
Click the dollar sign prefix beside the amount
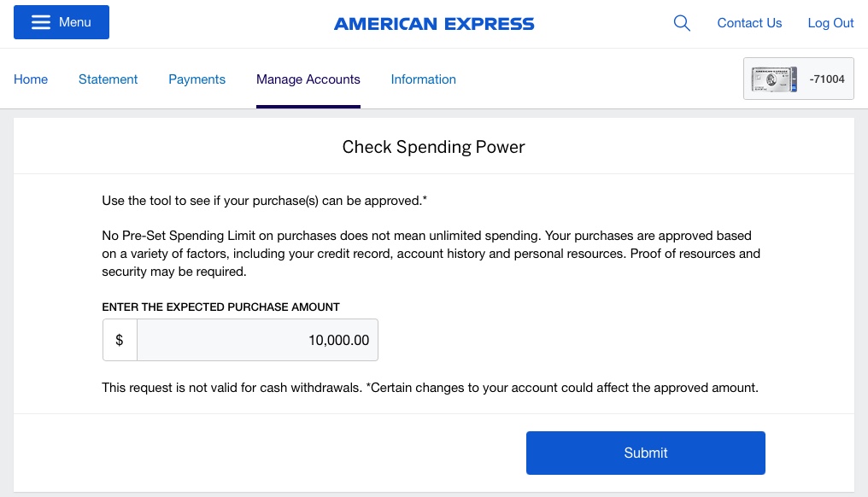tap(120, 339)
